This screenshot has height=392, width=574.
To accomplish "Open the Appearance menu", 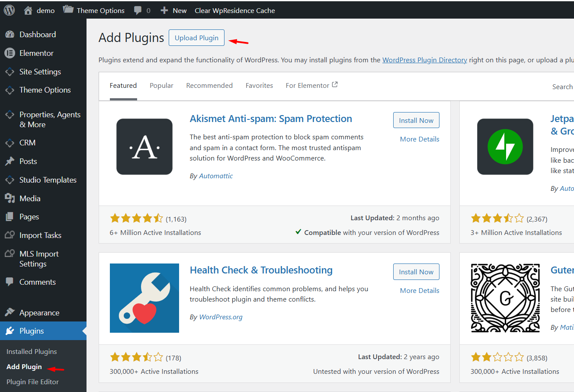I will (39, 313).
